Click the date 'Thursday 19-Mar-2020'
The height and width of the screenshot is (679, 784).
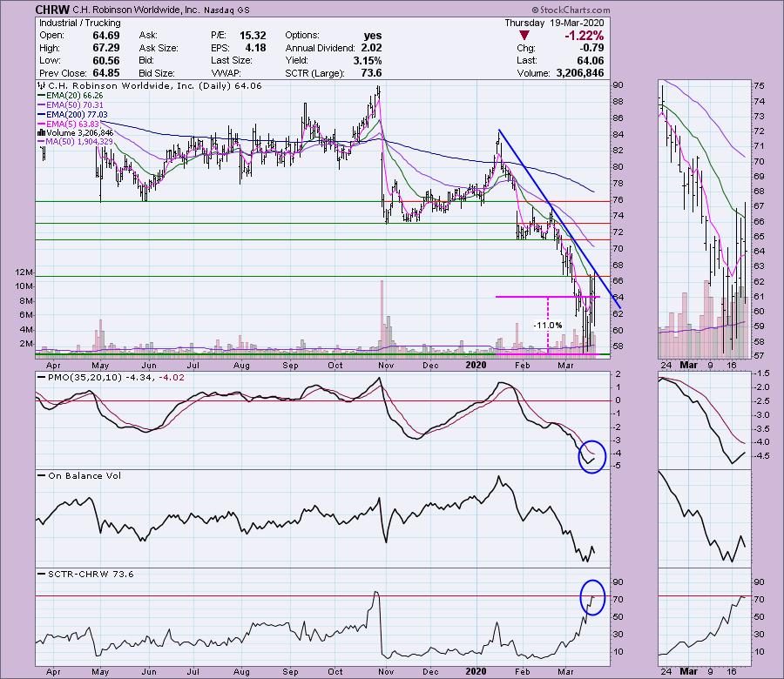554,23
